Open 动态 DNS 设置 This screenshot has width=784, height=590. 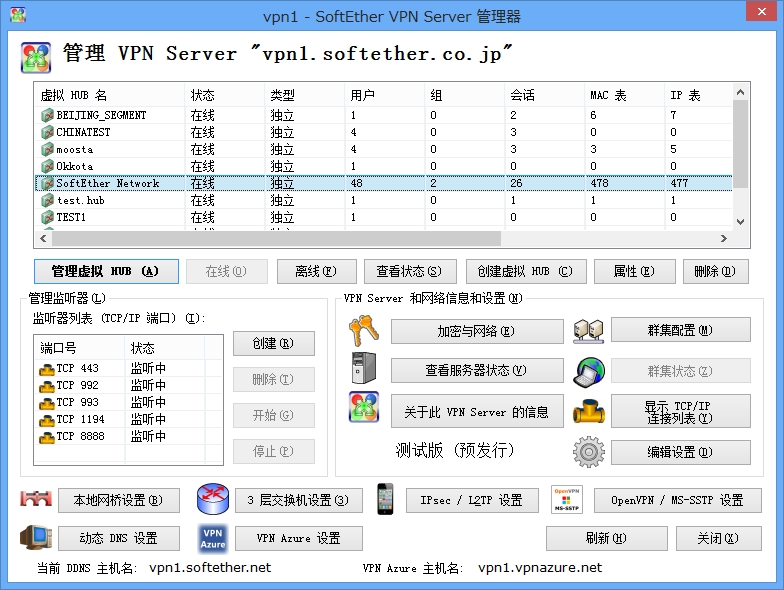[x=118, y=538]
